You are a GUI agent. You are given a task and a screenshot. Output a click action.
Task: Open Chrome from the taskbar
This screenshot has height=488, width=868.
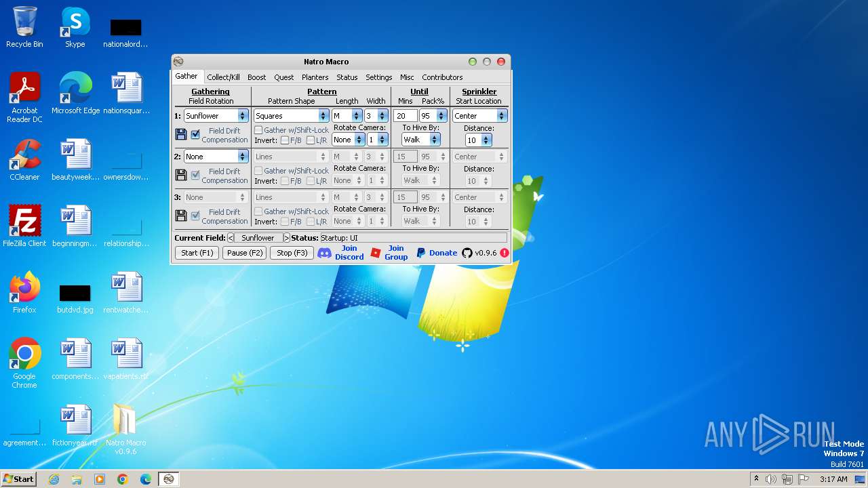pos(123,479)
